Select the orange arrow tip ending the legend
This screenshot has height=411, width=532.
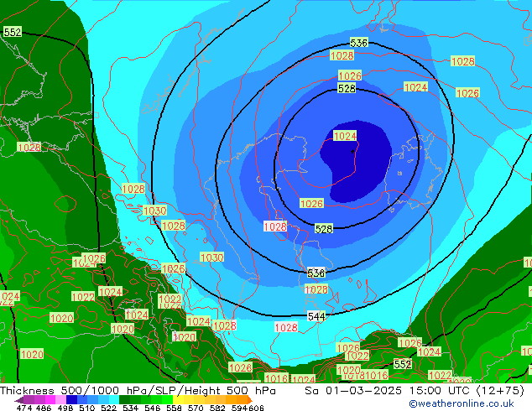click(x=250, y=400)
